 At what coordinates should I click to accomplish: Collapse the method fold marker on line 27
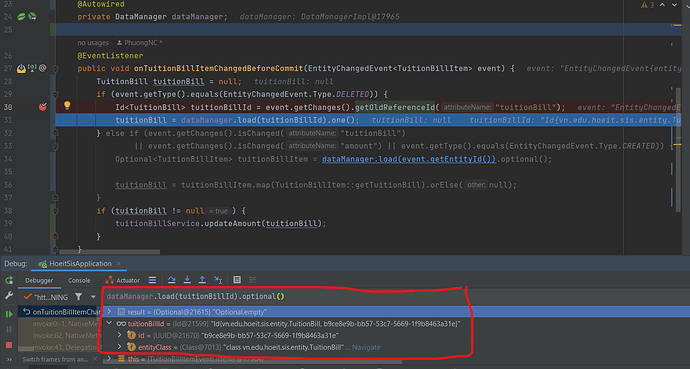tap(55, 69)
